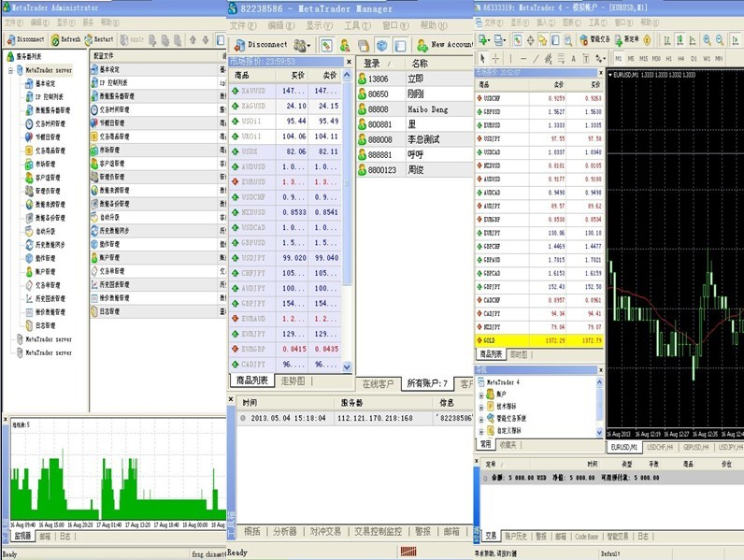
Task: Collapse the MetaTrader server tree node
Action: coord(10,70)
